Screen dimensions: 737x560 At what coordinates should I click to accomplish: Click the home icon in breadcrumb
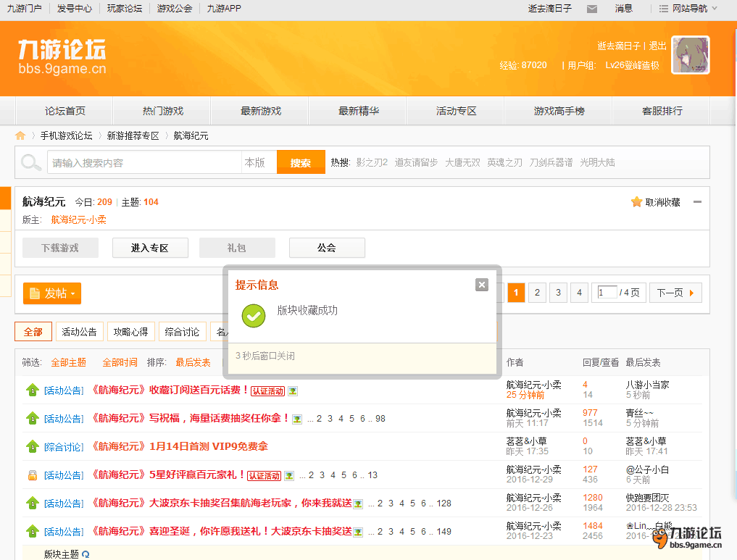click(x=20, y=135)
